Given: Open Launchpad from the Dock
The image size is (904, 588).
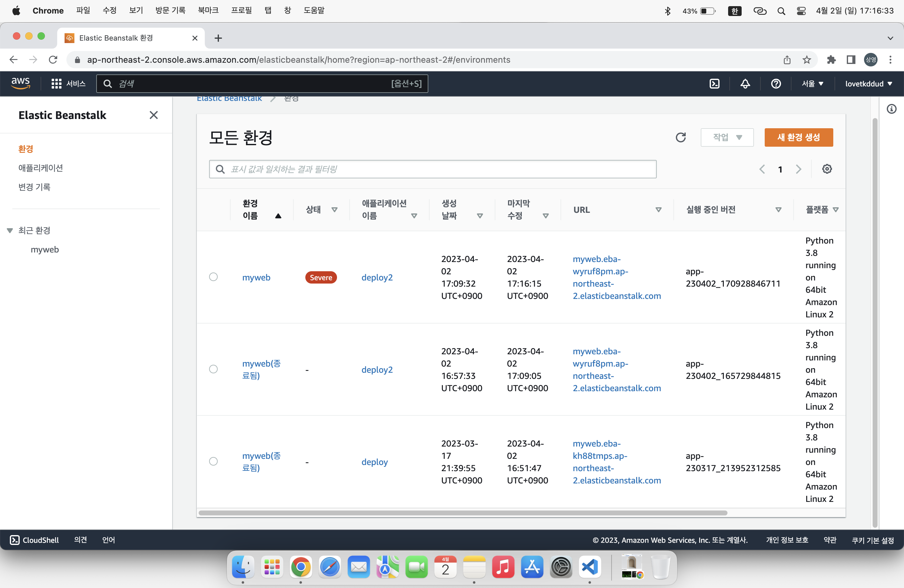Looking at the screenshot, I should pyautogui.click(x=272, y=567).
